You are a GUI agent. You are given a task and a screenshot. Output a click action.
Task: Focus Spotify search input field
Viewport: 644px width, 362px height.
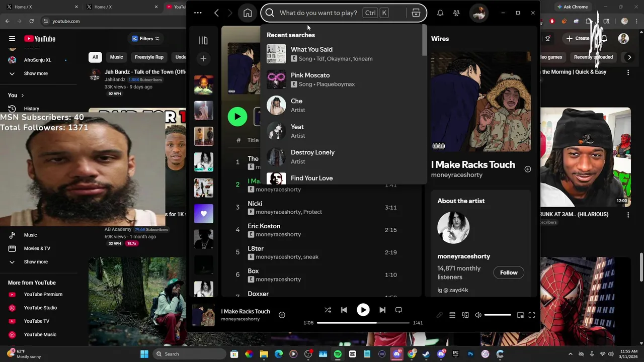[318, 13]
